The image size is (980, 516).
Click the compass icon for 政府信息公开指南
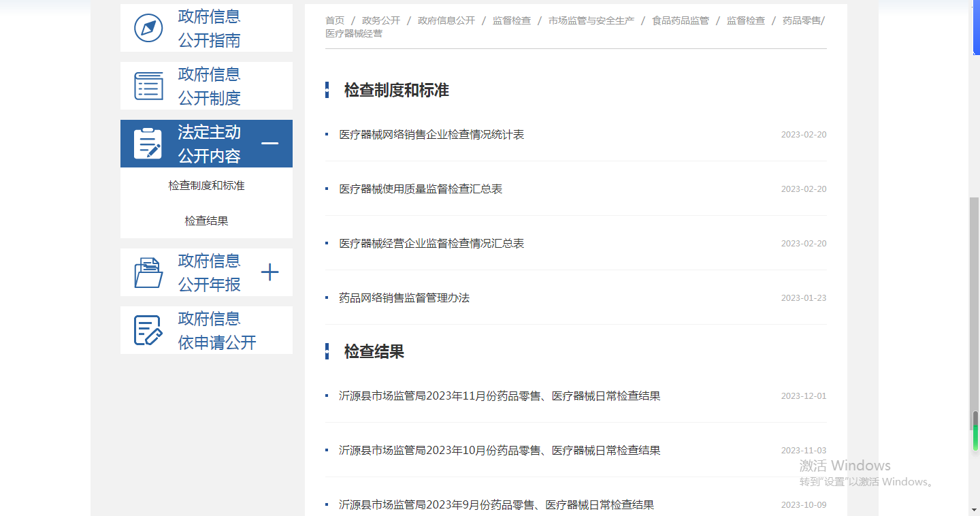point(148,28)
